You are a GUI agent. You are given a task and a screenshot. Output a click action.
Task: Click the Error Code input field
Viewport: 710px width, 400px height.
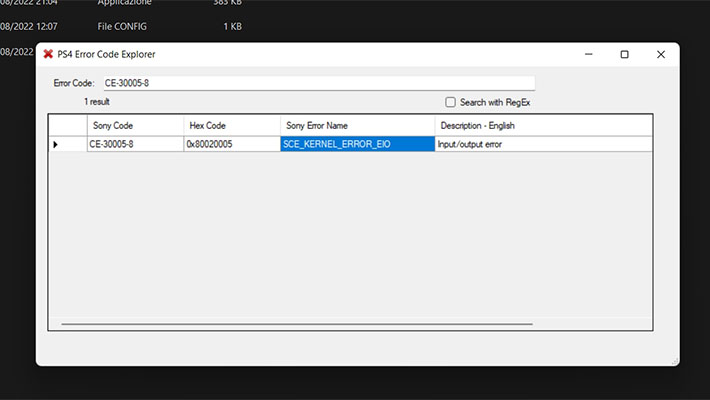tap(319, 83)
